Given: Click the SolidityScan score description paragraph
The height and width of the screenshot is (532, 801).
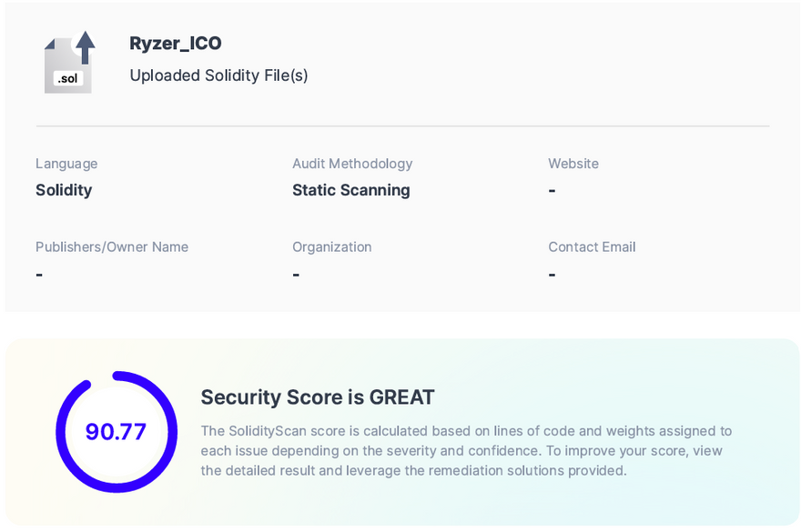Looking at the screenshot, I should click(x=466, y=450).
